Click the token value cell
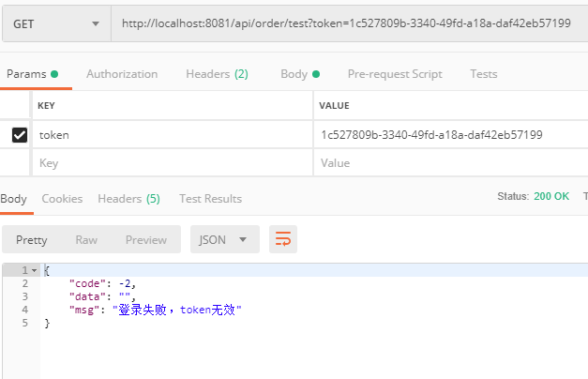The width and height of the screenshot is (588, 379). (451, 135)
